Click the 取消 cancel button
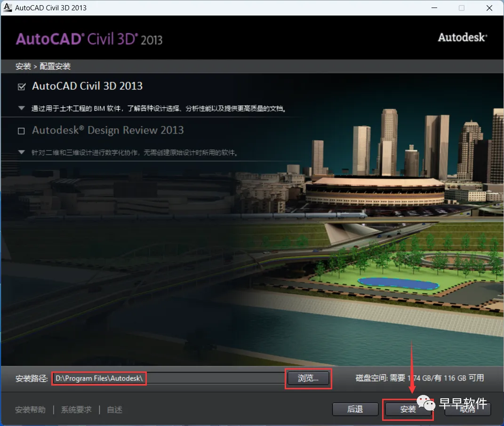 click(467, 409)
